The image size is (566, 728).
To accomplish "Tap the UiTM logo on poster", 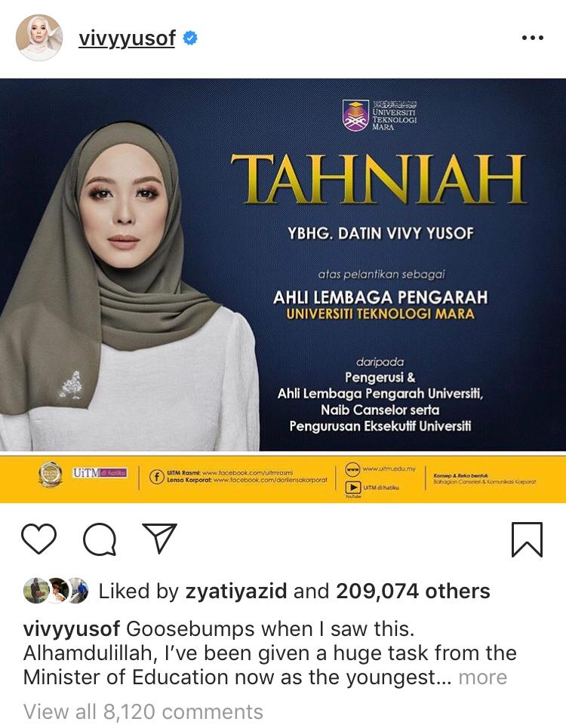I will tap(379, 115).
